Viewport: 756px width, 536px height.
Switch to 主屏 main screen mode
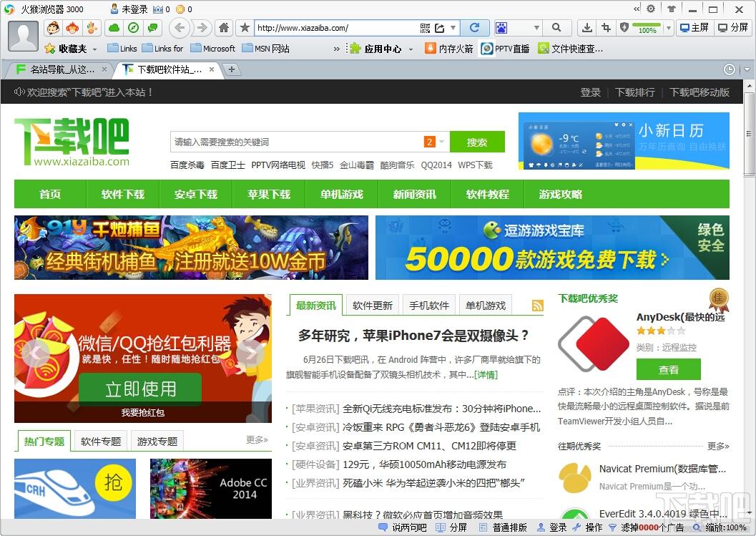point(694,28)
